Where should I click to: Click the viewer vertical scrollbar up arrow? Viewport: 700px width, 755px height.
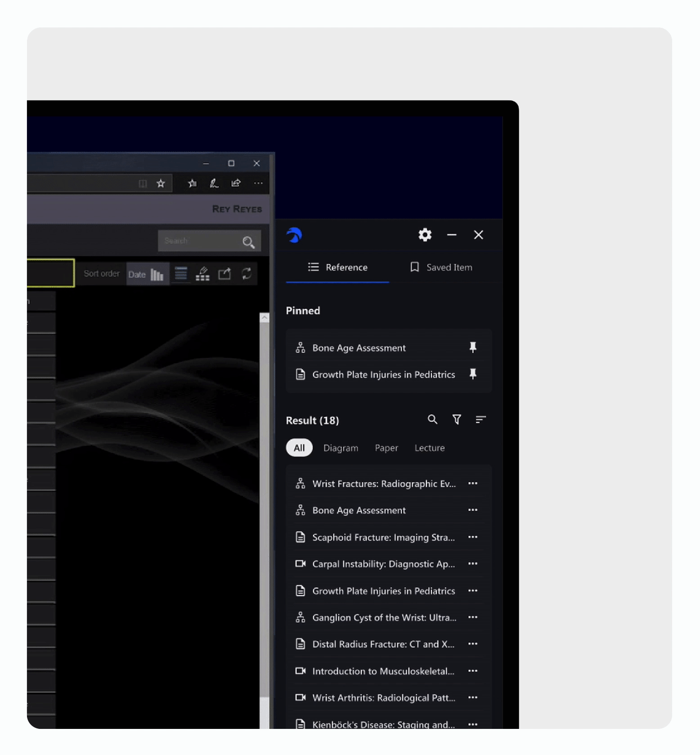[265, 318]
